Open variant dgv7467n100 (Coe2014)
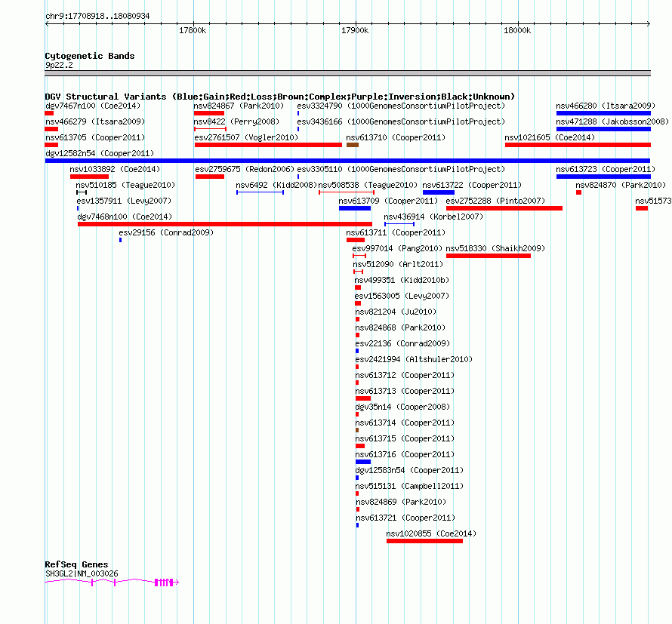The image size is (672, 624). (93, 106)
